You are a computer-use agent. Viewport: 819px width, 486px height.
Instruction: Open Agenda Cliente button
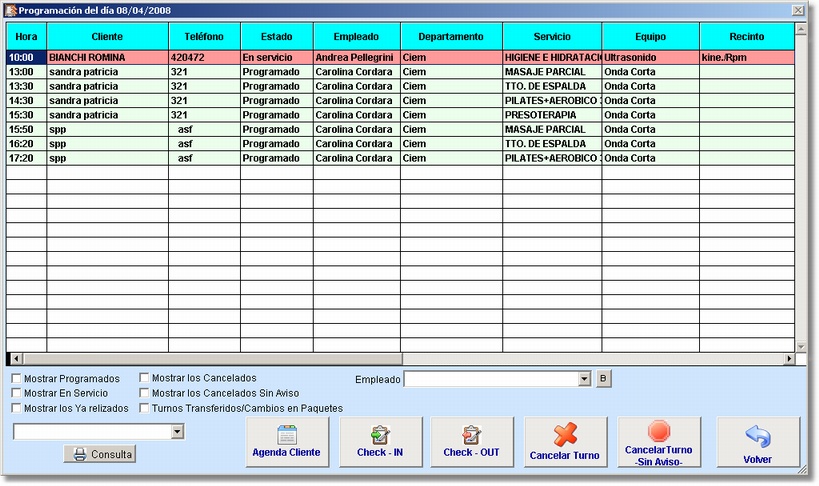[x=287, y=442]
